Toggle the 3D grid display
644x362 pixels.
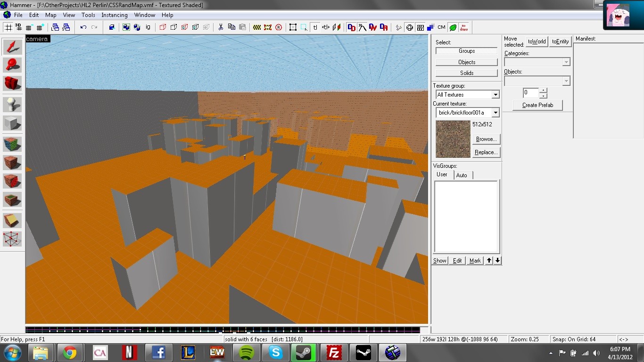(18, 27)
